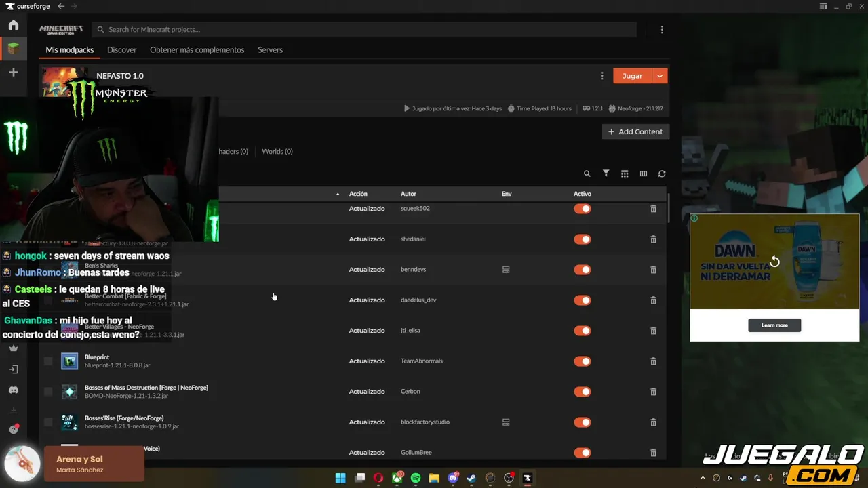Click the refresh icon above mod list

click(x=662, y=174)
